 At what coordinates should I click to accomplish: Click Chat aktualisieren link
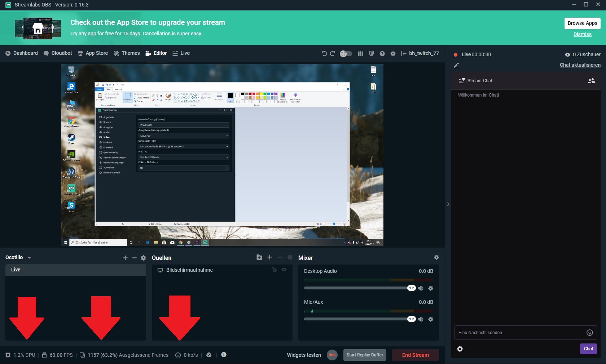point(580,65)
